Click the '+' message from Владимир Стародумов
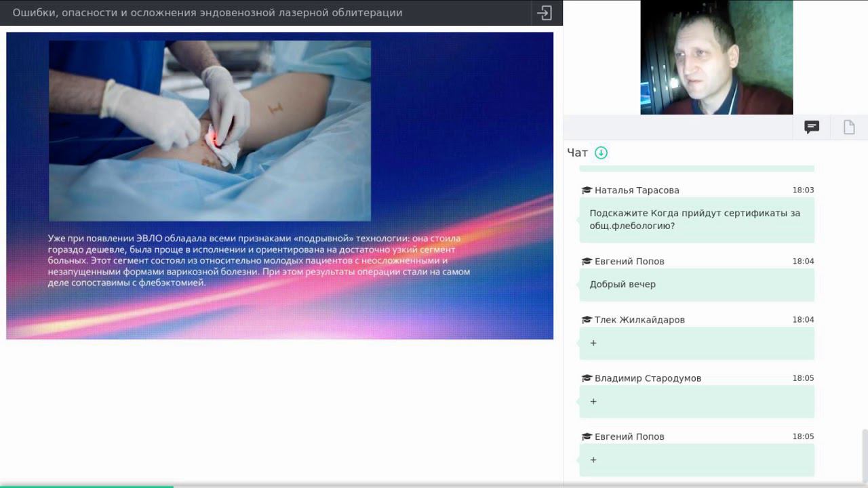The image size is (868, 488). 696,401
